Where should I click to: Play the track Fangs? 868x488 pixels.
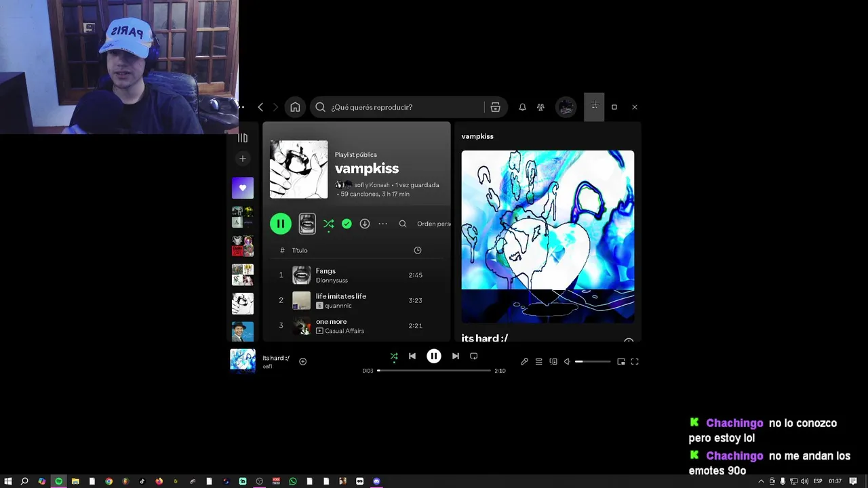325,271
